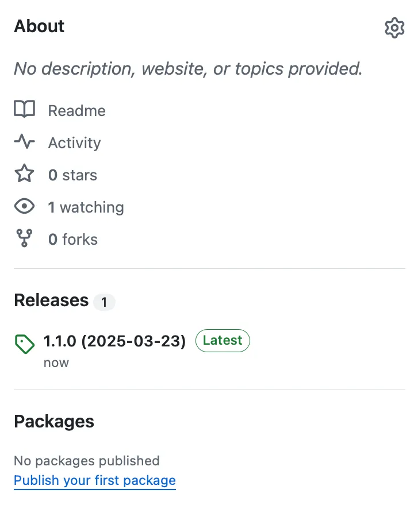Open the Readme link
This screenshot has width=414, height=532.
(x=76, y=110)
